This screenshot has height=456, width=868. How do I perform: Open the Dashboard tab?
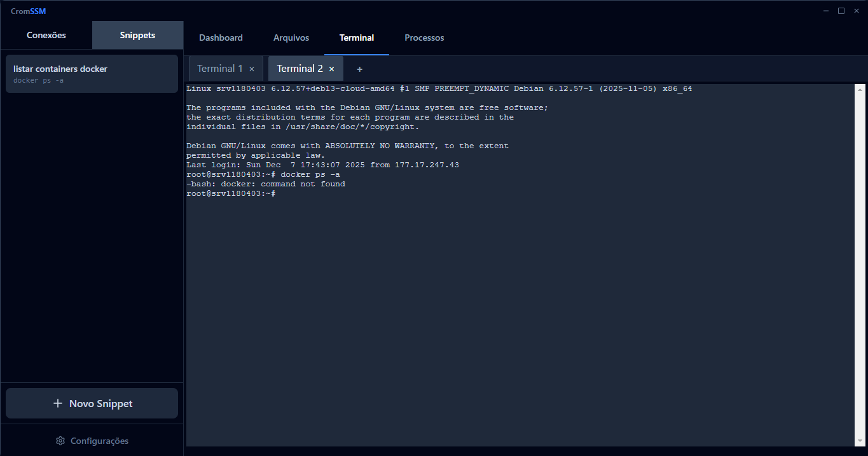click(x=221, y=38)
